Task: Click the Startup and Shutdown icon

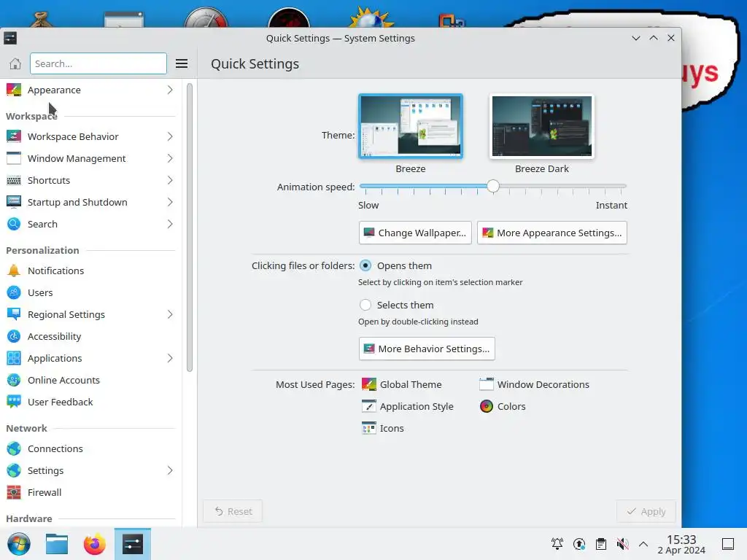Action: (x=14, y=202)
